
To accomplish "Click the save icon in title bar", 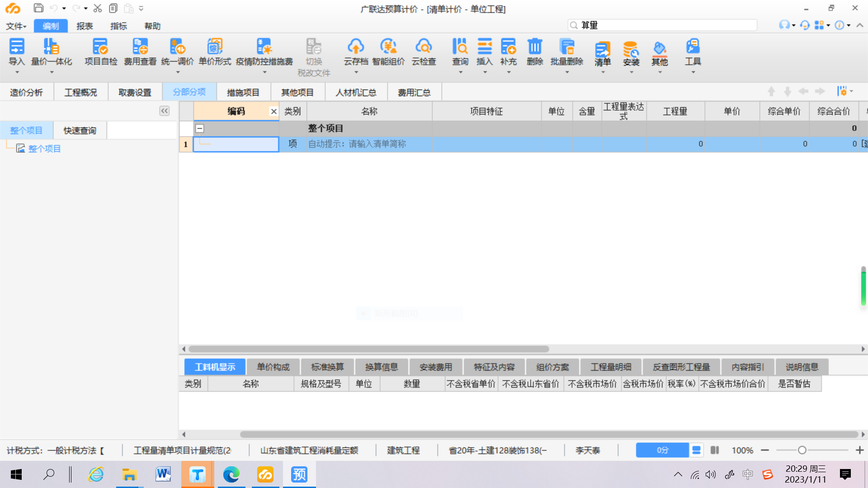I will (x=38, y=8).
